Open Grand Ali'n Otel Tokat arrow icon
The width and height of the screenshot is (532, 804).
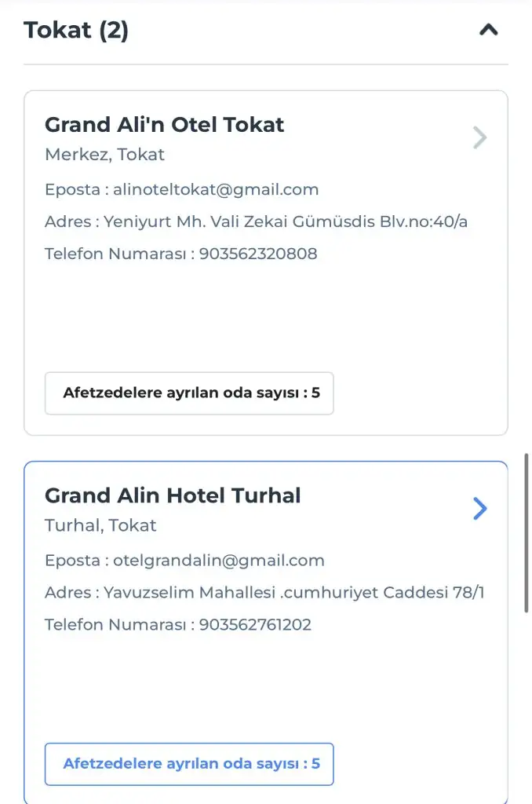[480, 138]
